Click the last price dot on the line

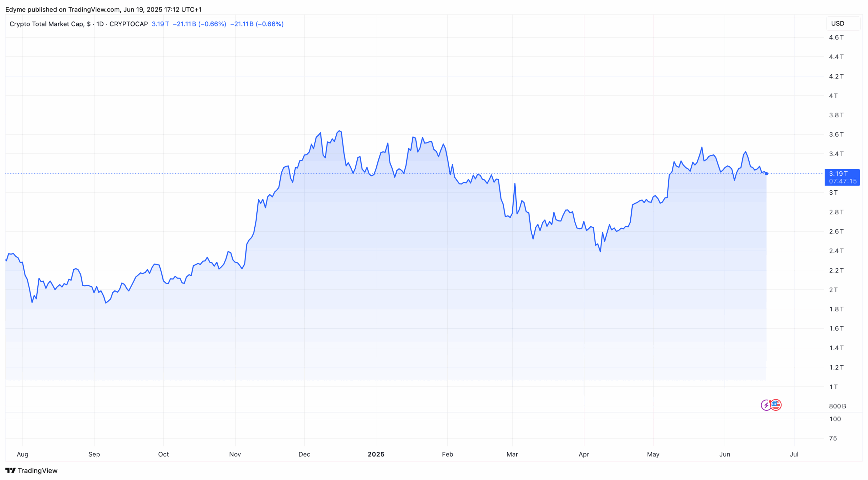pos(766,174)
